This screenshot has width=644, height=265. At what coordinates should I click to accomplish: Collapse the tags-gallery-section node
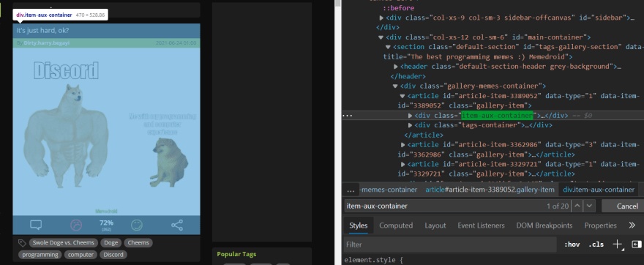click(388, 48)
